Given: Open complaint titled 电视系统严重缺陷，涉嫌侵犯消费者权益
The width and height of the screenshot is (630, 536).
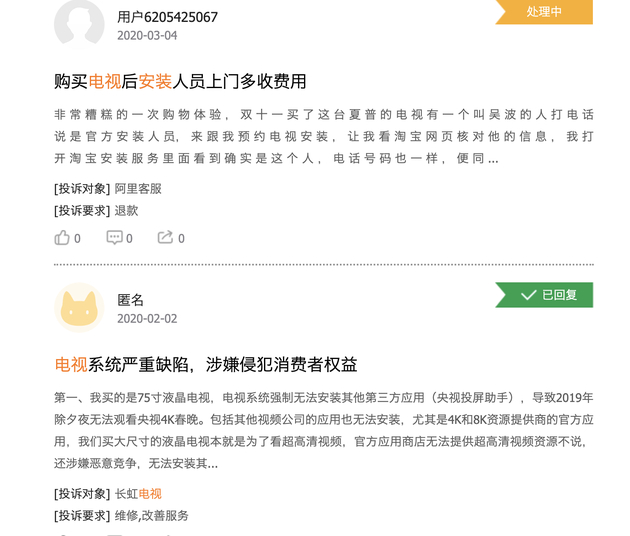Looking at the screenshot, I should click(x=206, y=365).
